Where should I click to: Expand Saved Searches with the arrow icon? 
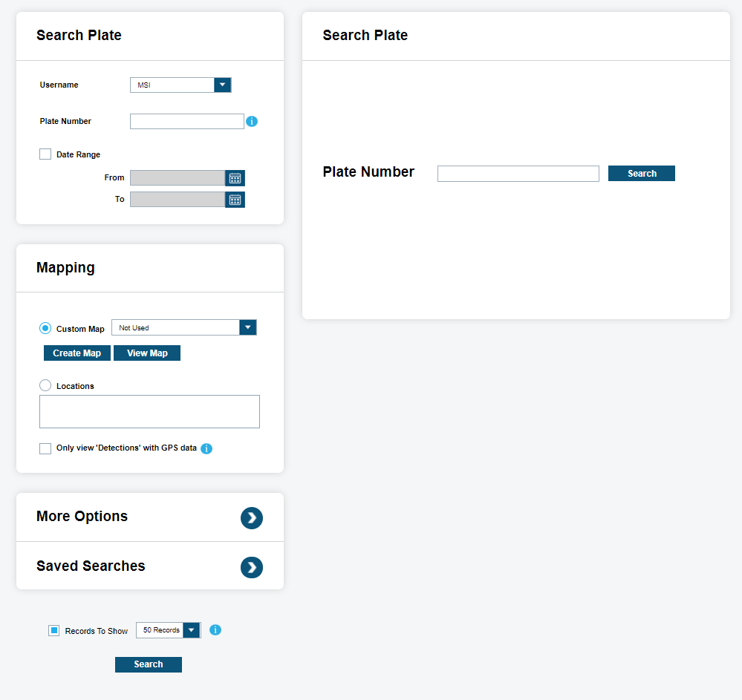252,568
